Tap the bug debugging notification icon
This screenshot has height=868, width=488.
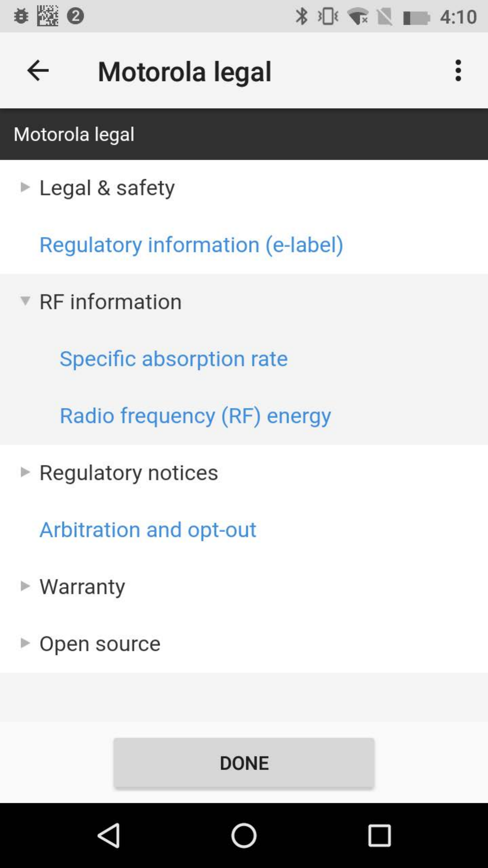click(21, 16)
